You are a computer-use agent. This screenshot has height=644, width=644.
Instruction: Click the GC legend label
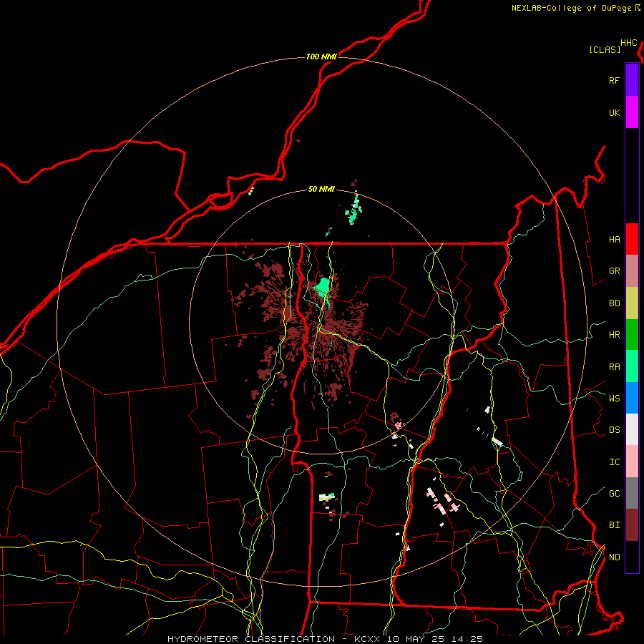click(x=614, y=494)
